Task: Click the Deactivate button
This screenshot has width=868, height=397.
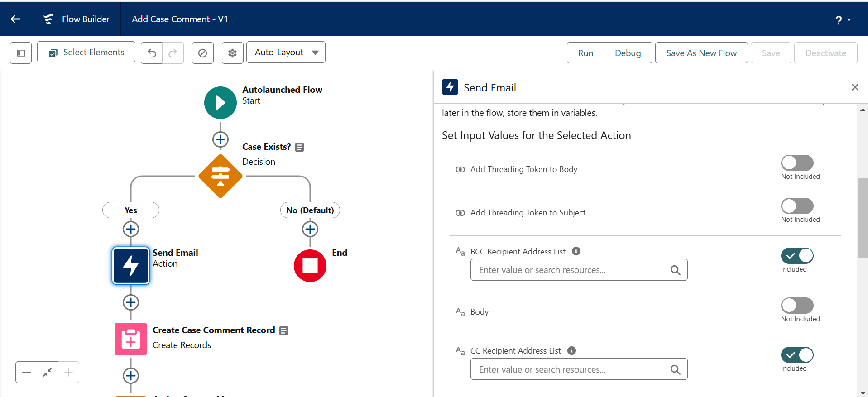Action: 825,53
